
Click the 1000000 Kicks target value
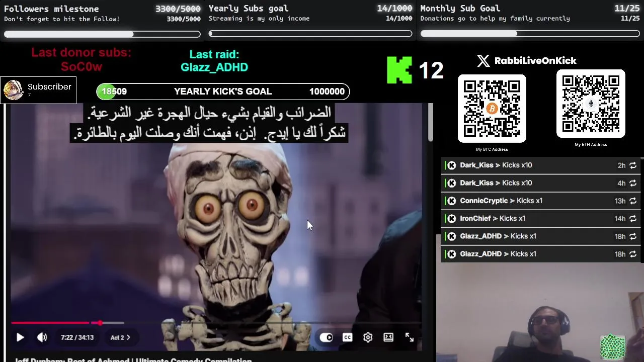pos(327,92)
